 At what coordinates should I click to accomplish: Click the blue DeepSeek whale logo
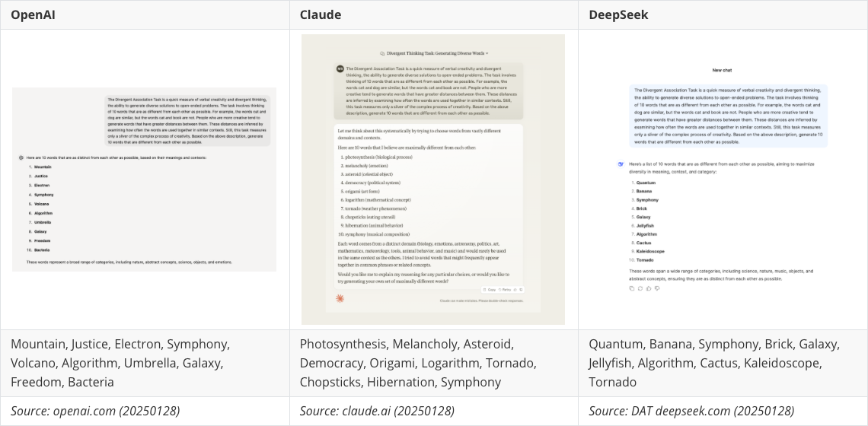[x=621, y=164]
